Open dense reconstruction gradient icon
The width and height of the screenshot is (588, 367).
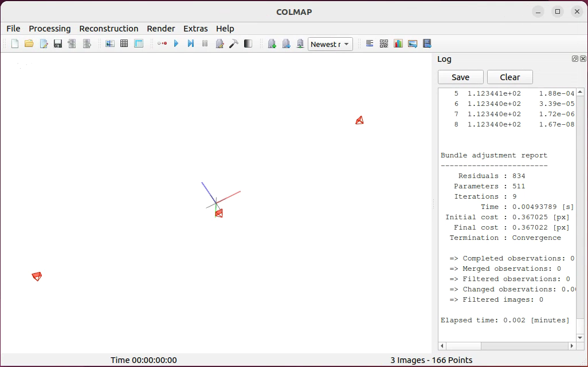point(248,44)
